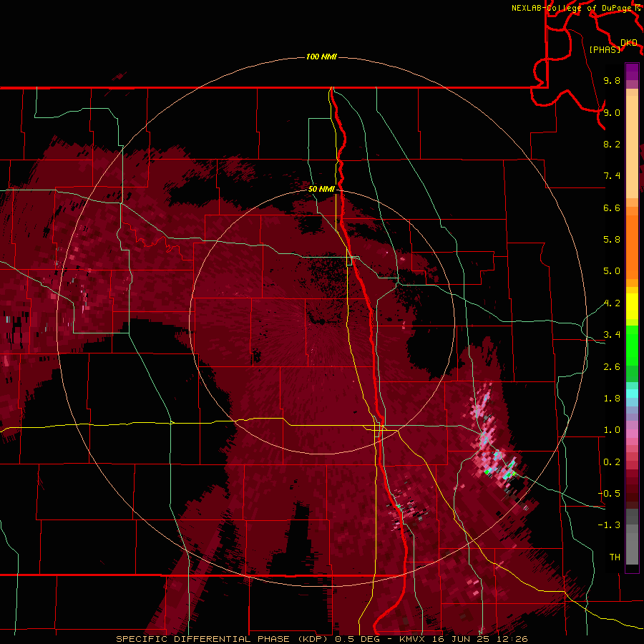Click the 4.2 value on the color scale
644x644 pixels.
coord(612,303)
